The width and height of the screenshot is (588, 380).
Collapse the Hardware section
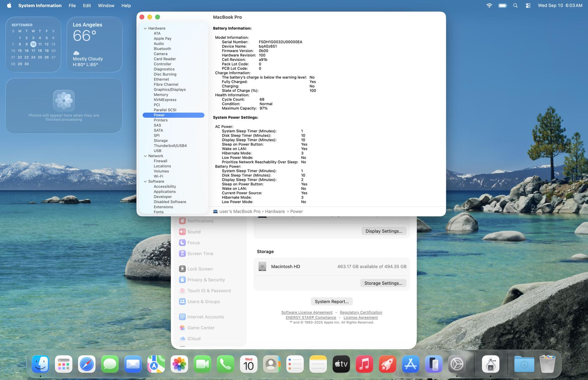tap(145, 28)
